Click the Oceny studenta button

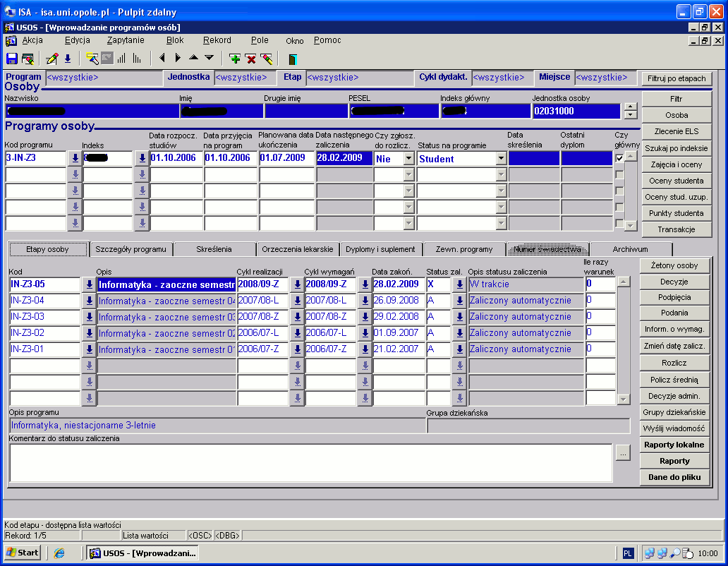click(677, 181)
